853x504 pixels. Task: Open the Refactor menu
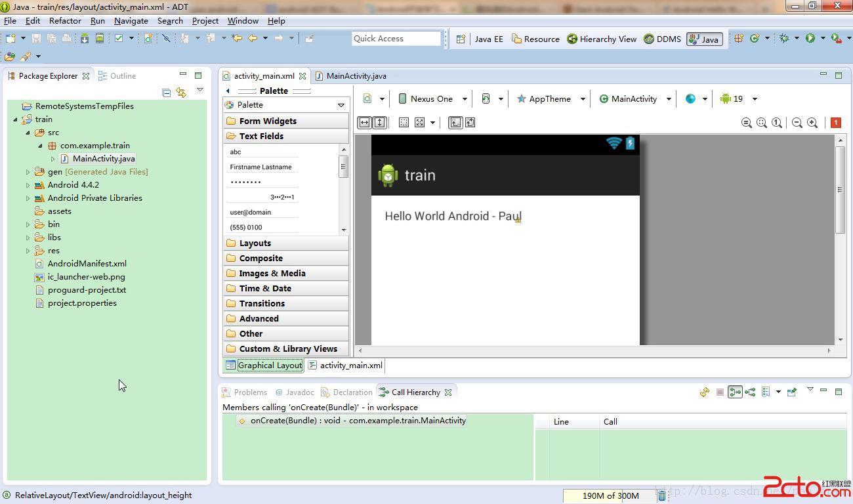pos(65,21)
